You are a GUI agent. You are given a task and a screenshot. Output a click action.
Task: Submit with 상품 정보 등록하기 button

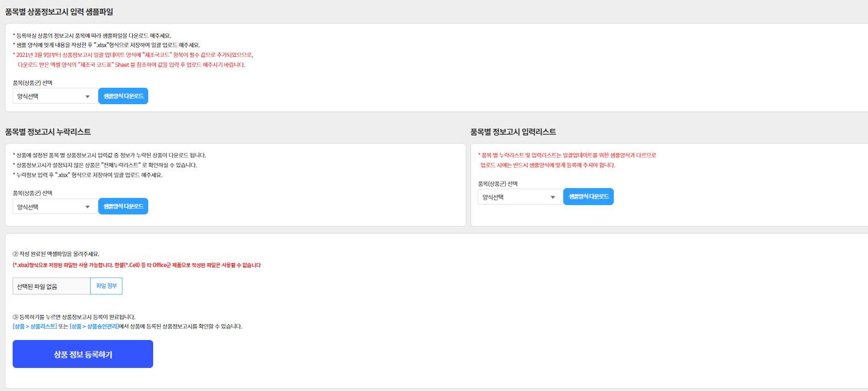coord(83,354)
